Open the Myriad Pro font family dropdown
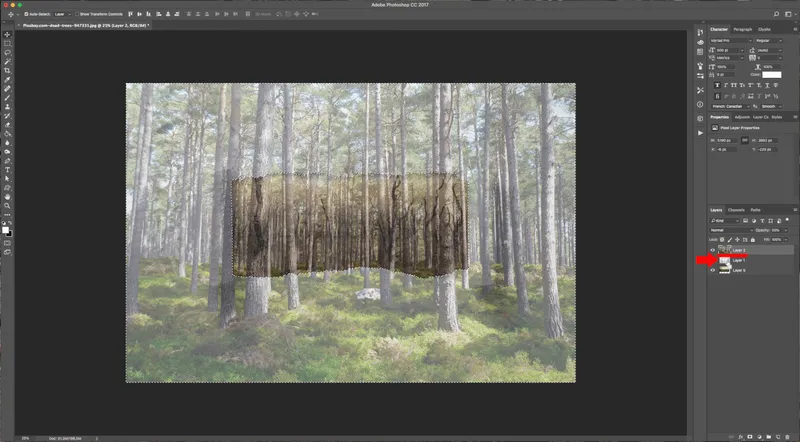 coord(731,40)
